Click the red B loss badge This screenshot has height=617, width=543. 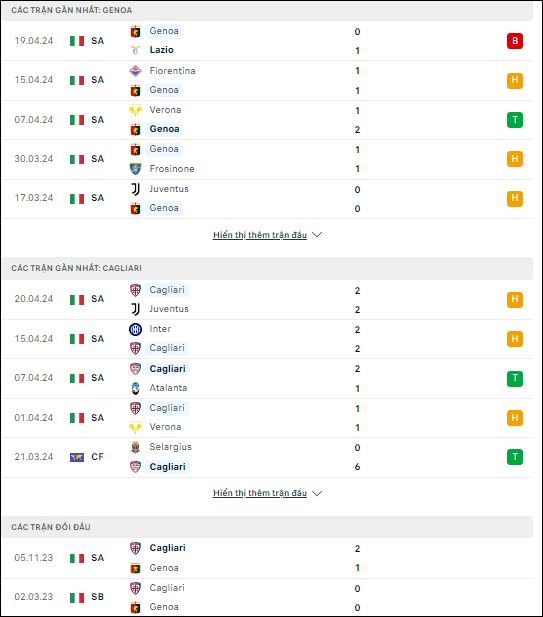(x=515, y=41)
